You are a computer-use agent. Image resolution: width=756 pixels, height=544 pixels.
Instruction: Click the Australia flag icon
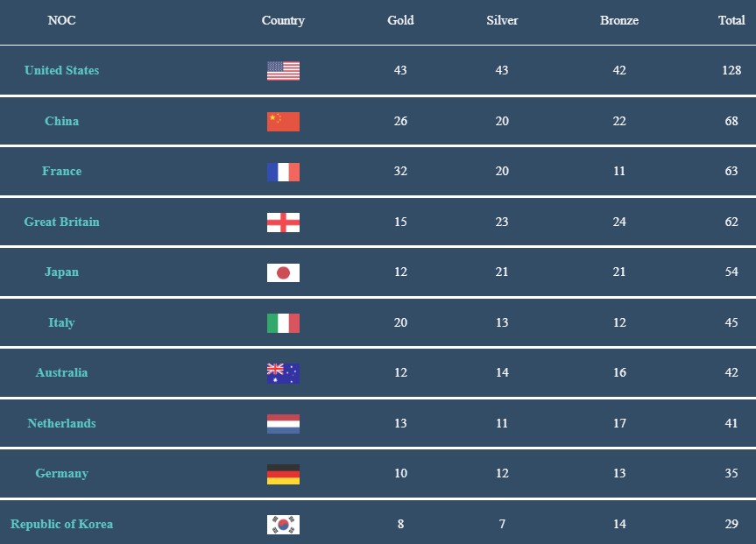click(283, 373)
